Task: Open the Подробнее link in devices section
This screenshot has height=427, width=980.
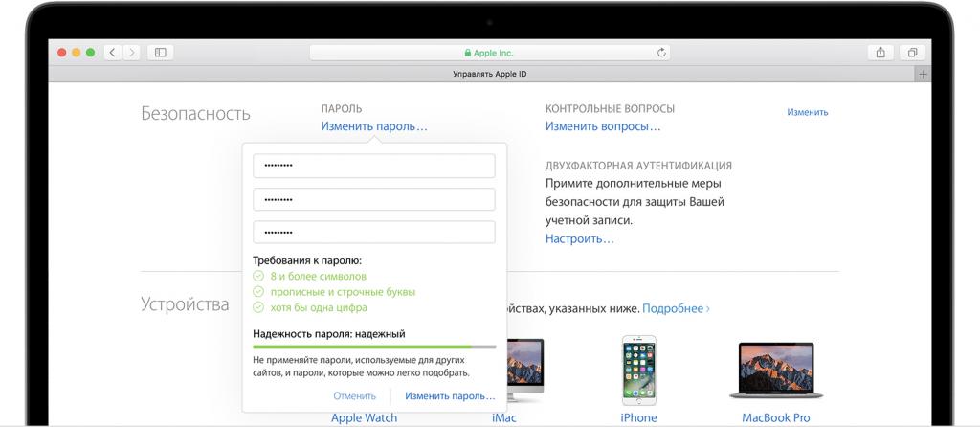Action: click(676, 309)
